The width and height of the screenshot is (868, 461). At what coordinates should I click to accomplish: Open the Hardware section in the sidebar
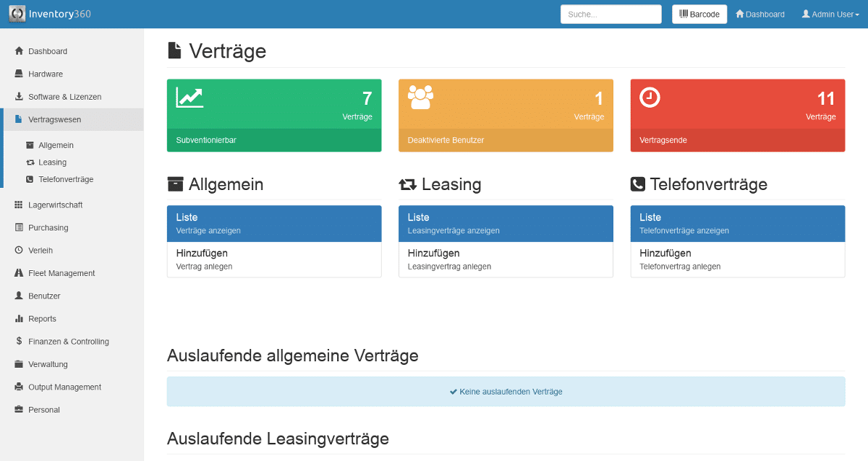click(x=45, y=73)
